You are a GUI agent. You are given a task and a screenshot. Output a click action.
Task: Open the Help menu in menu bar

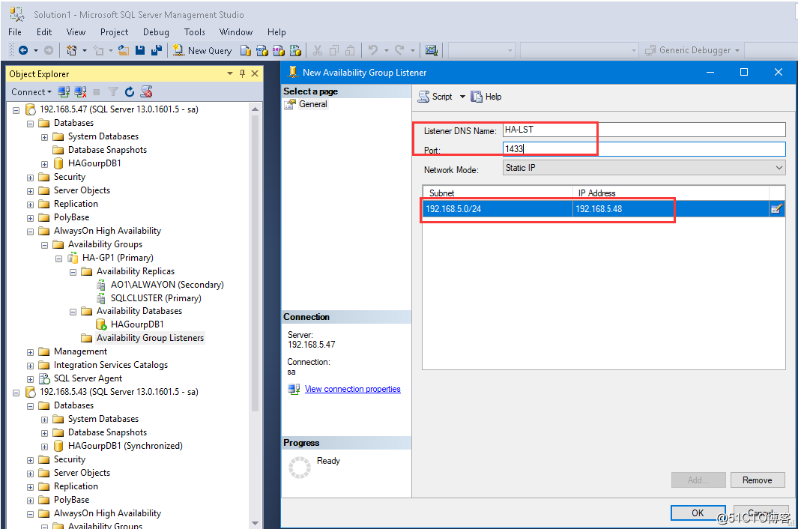tap(276, 32)
